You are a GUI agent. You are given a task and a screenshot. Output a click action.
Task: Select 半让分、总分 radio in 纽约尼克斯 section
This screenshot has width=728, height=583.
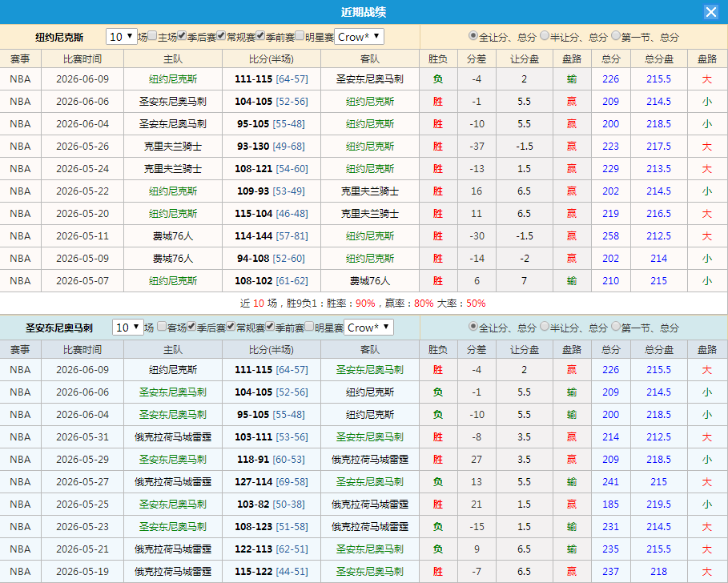coord(544,36)
